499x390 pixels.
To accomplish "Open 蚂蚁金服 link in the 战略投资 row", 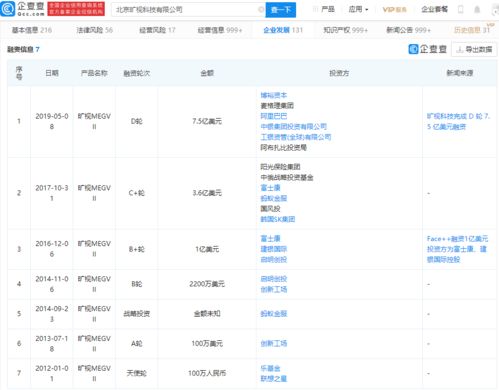I will tap(274, 314).
